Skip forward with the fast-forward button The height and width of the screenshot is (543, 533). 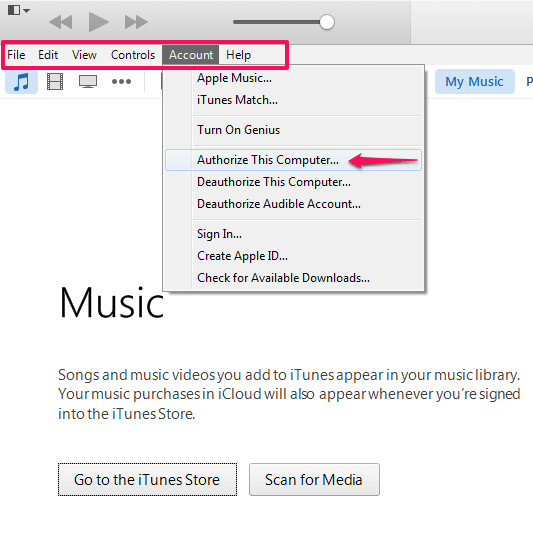pos(136,22)
